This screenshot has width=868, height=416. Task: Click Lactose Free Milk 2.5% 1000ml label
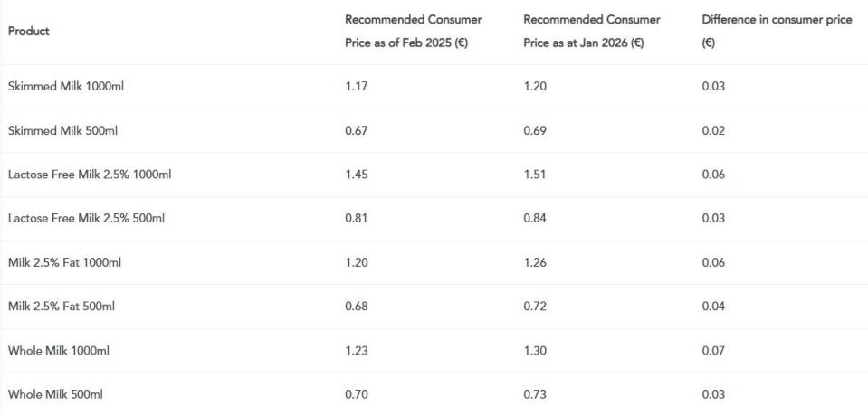click(90, 175)
